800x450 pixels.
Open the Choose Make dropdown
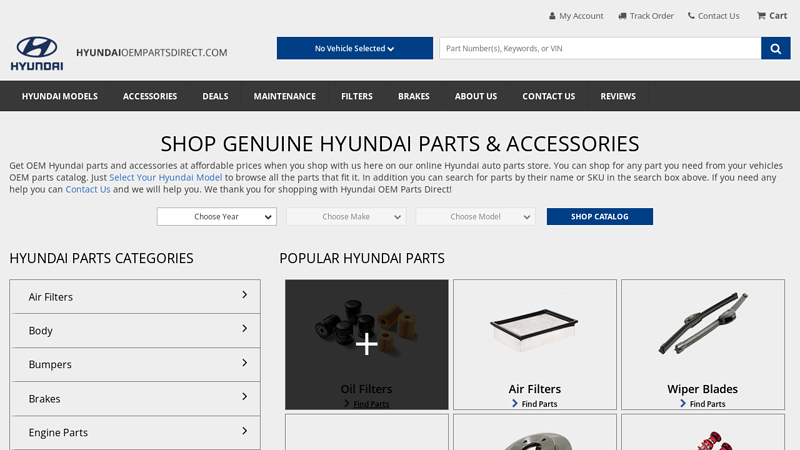(346, 216)
